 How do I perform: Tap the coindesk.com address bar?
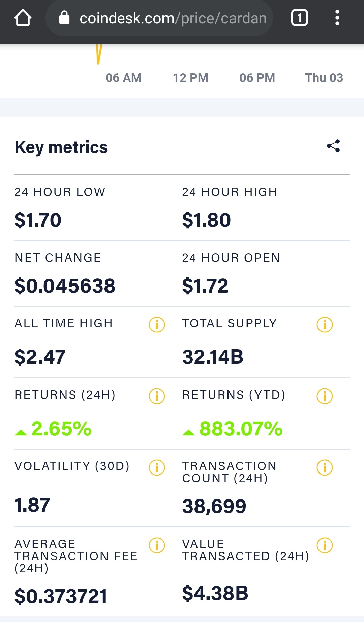[159, 18]
